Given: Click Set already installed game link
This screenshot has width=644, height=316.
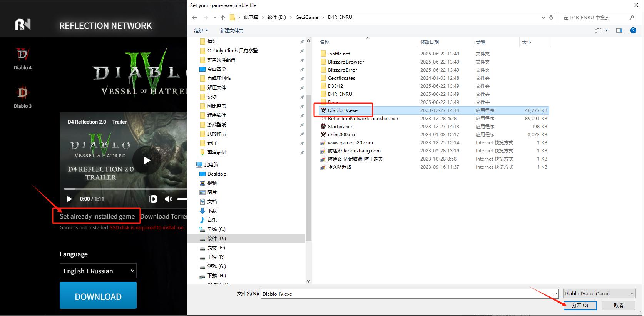Looking at the screenshot, I should tap(97, 216).
